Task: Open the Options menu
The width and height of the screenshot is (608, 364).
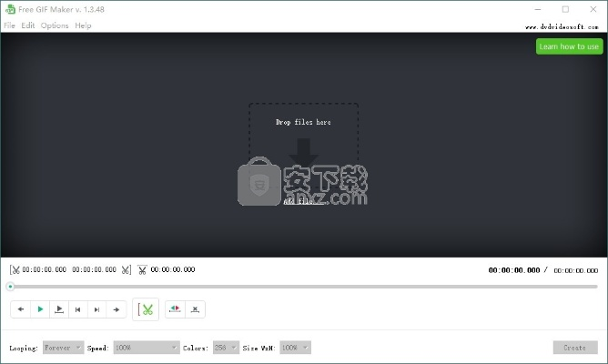Action: (55, 25)
